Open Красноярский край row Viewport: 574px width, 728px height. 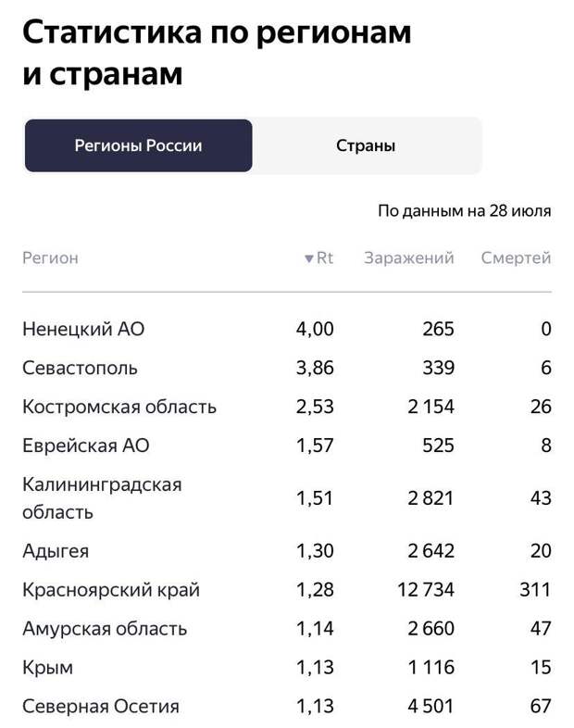(x=287, y=590)
